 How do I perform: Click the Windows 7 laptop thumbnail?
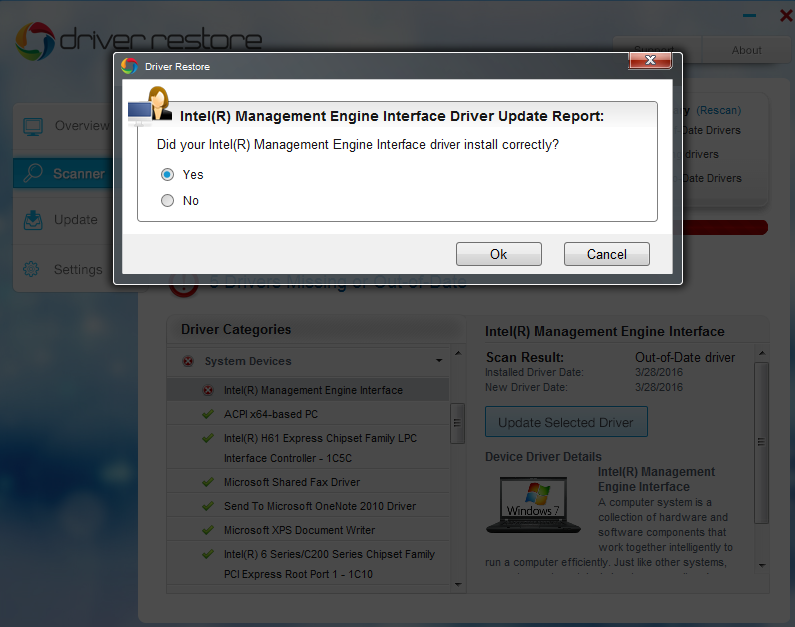[x=533, y=504]
